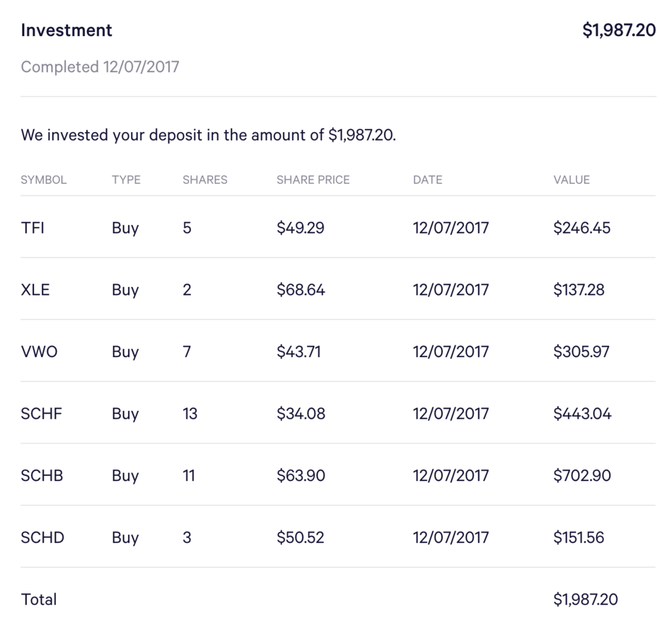
Task: Select the SCHB value $702.90
Action: click(581, 475)
